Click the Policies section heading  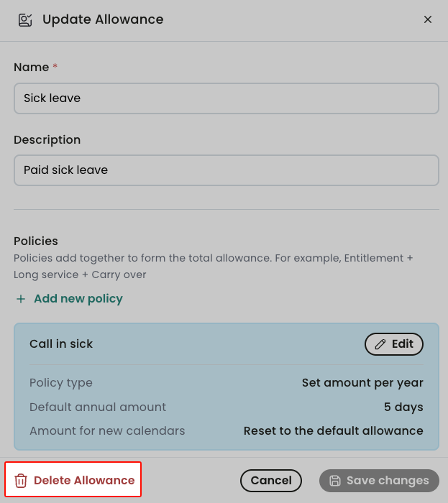36,241
